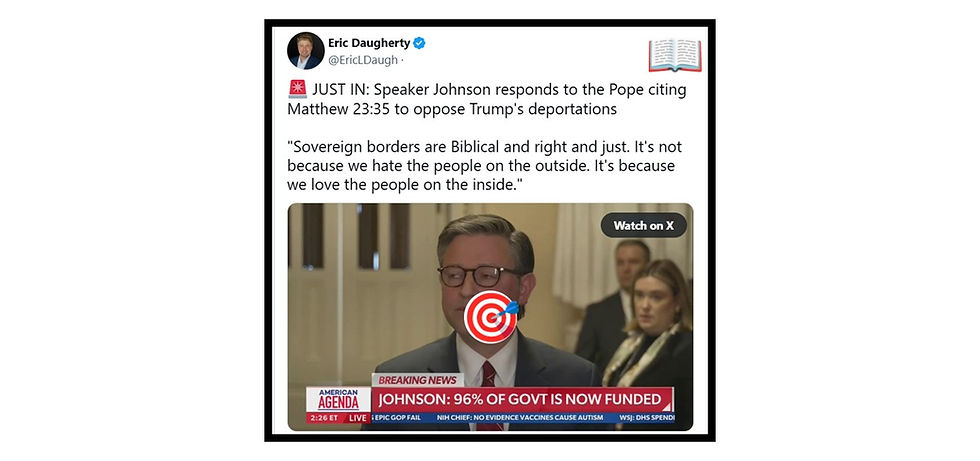Viewport: 980px width, 461px height.
Task: Click the Matthew 23:35 reference text
Action: [332, 109]
